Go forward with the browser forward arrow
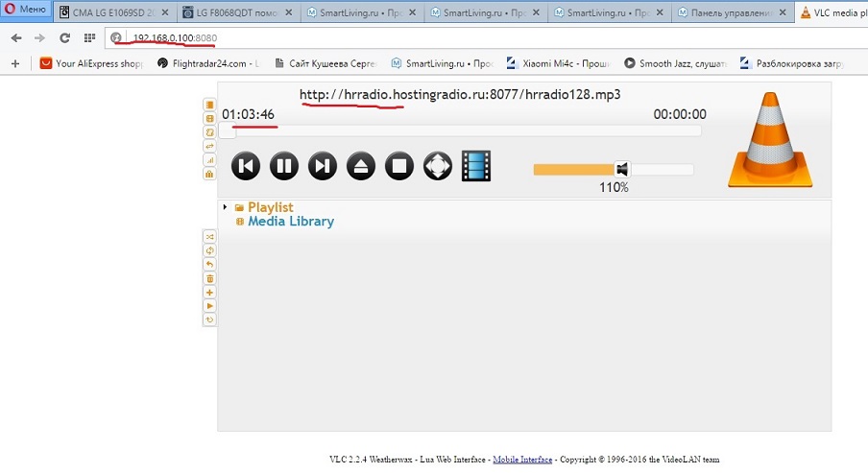 39,37
